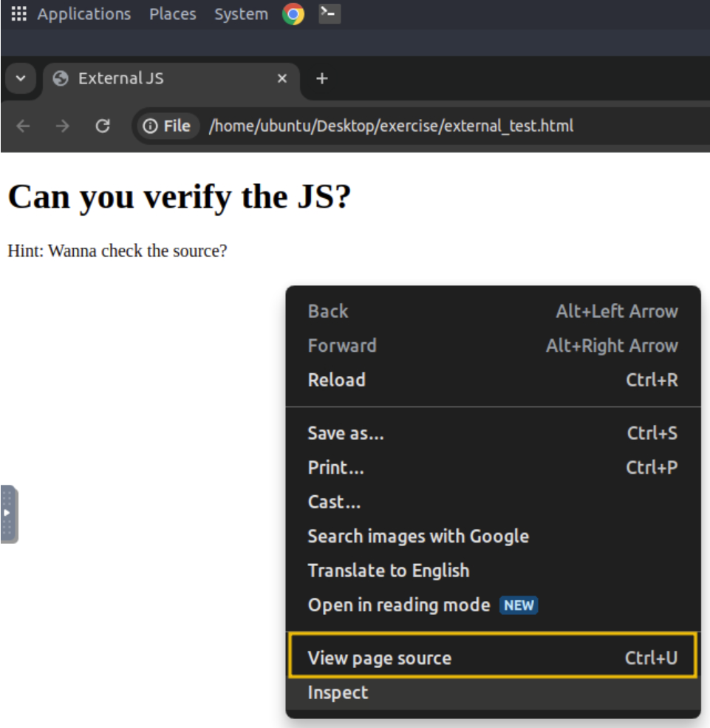The height and width of the screenshot is (728, 710).
Task: Click Save as… in the context menu
Action: tap(346, 433)
